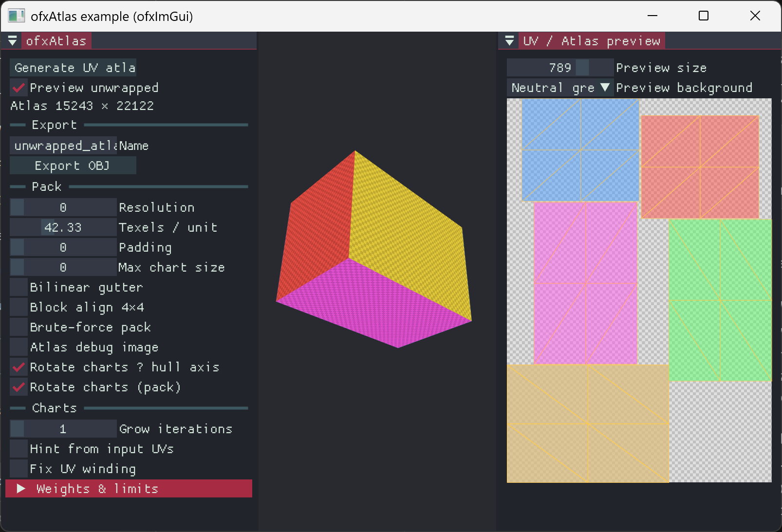Viewport: 782px width, 532px height.
Task: Click the tan chart in atlas preview
Action: pyautogui.click(x=588, y=423)
